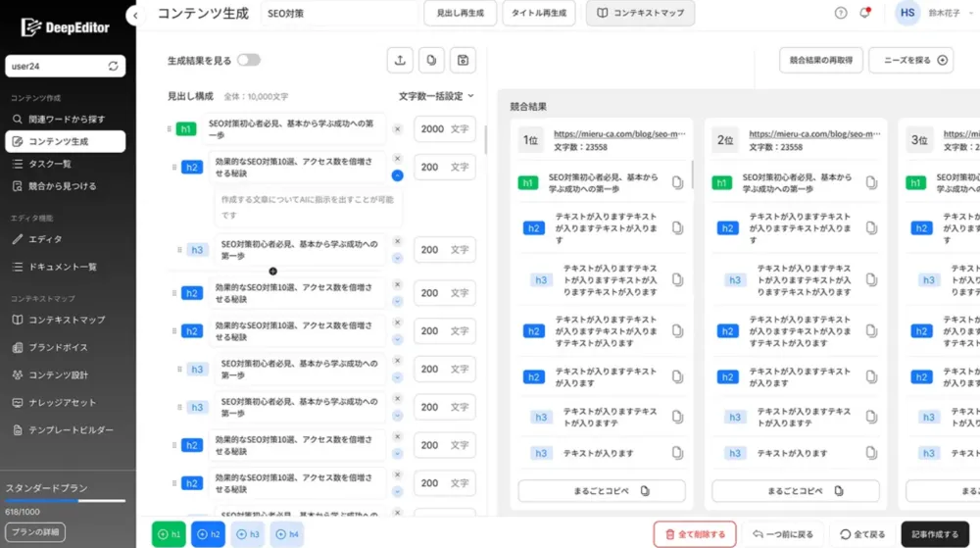Click the upload export icon above outline
980x548 pixels.
400,60
